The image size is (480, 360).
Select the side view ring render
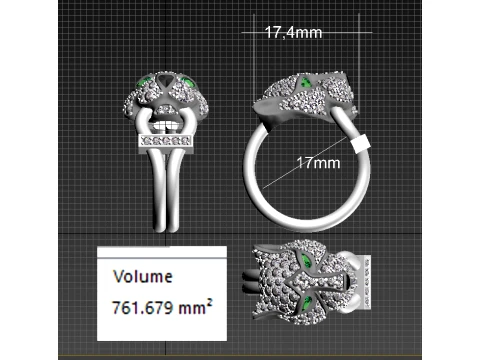tap(307, 151)
